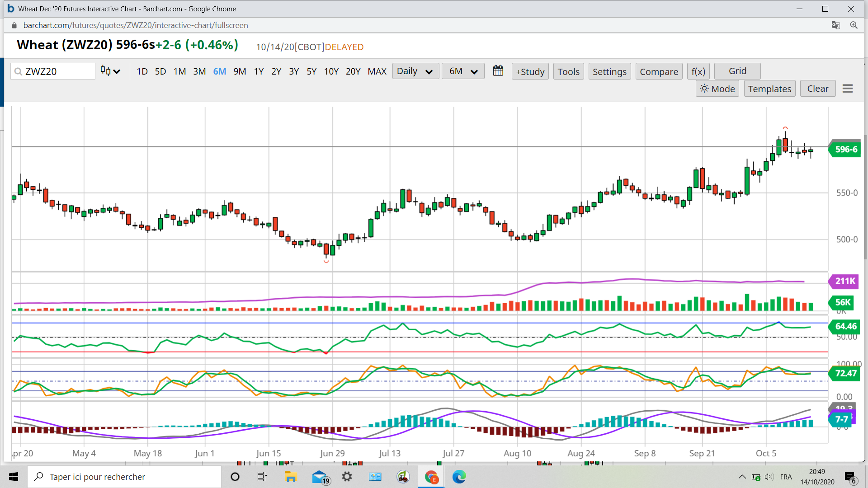This screenshot has width=868, height=488.
Task: Select the MAX time range
Action: pos(377,71)
